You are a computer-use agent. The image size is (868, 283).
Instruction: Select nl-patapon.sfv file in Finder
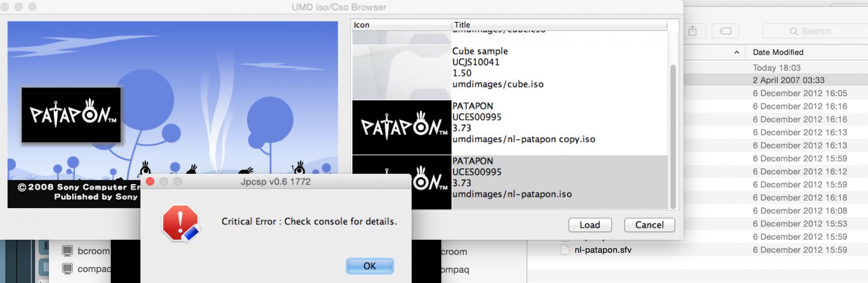(602, 250)
